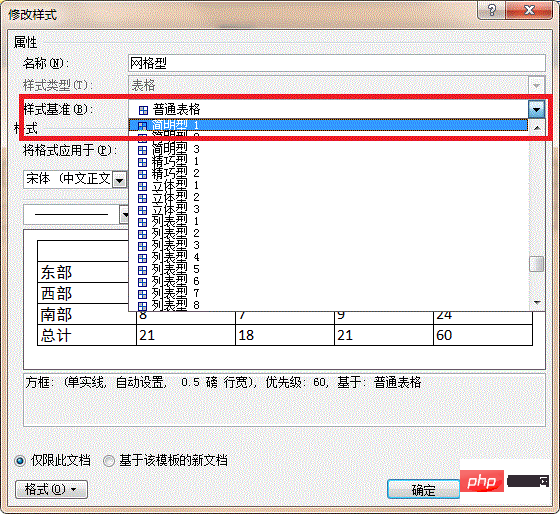This screenshot has width=560, height=514.
Task: Click the 18 cell in preview table
Action: click(x=285, y=335)
